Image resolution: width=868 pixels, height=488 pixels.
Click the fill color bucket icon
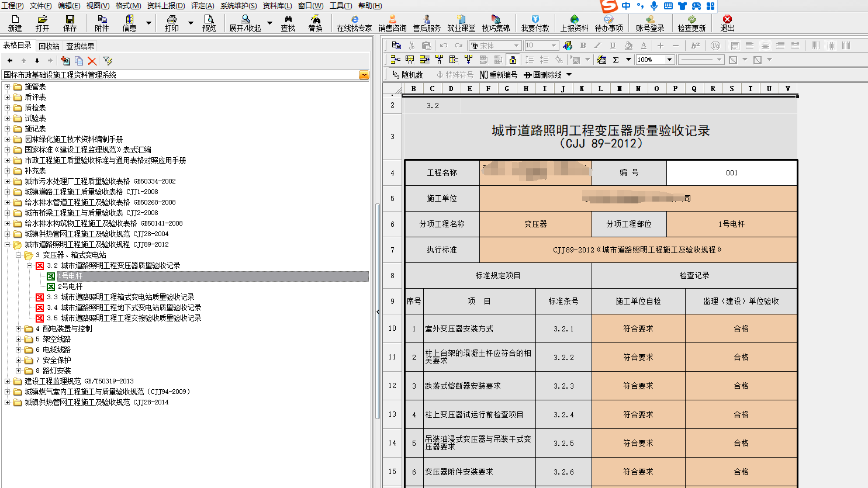tap(628, 46)
